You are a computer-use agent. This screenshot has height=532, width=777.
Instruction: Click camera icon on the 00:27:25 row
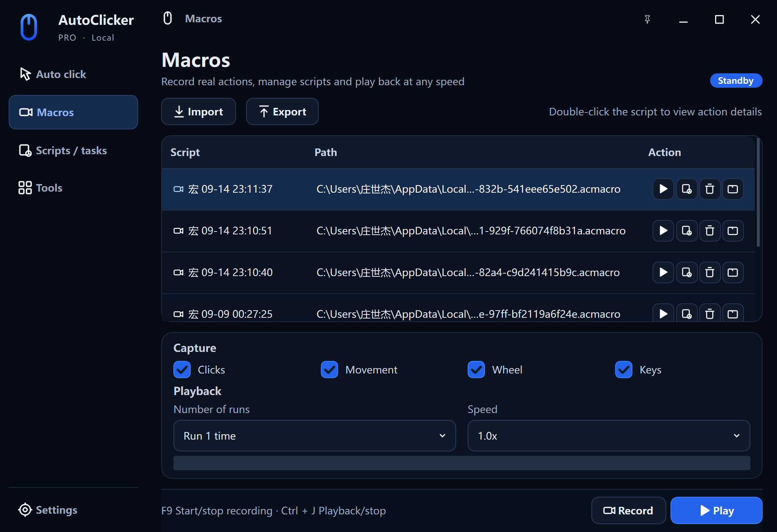point(178,314)
